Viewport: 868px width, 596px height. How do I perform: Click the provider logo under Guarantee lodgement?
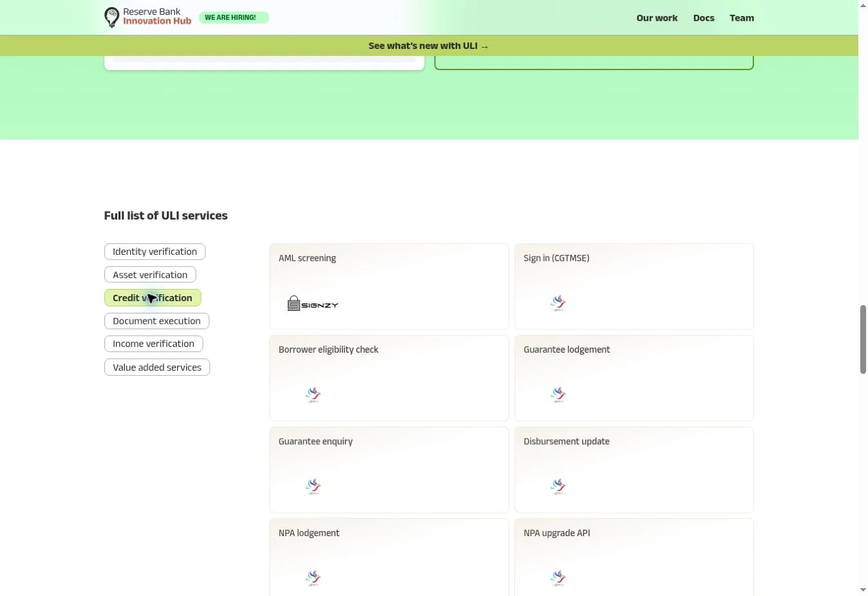point(558,395)
